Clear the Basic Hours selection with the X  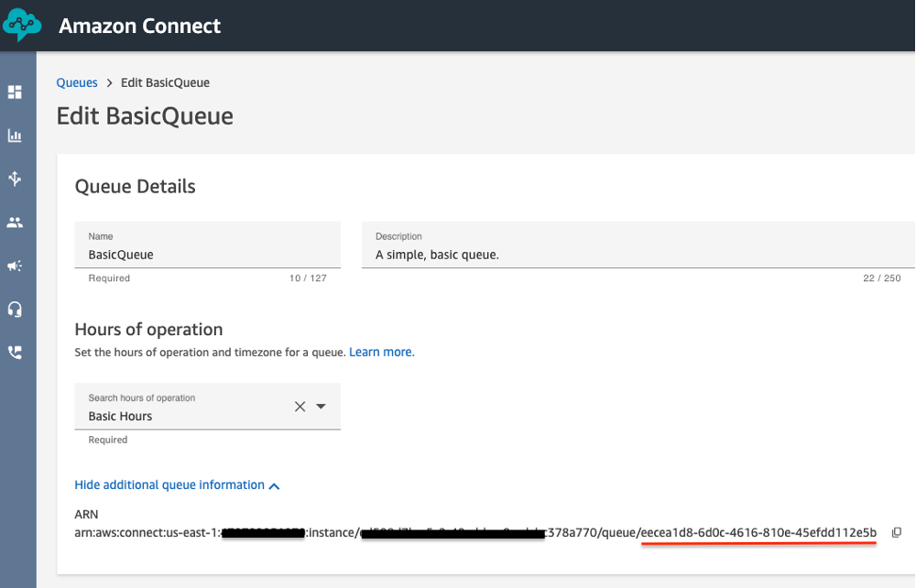pos(300,406)
